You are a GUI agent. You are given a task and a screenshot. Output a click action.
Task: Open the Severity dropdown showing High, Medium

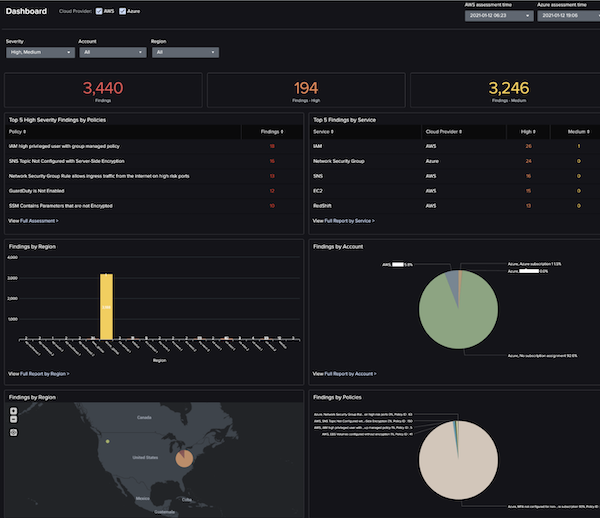point(40,52)
